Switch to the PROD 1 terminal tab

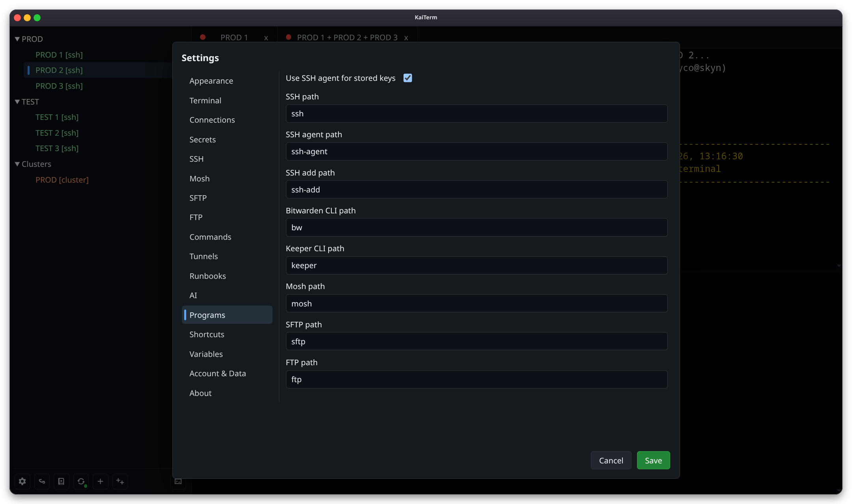pos(234,37)
